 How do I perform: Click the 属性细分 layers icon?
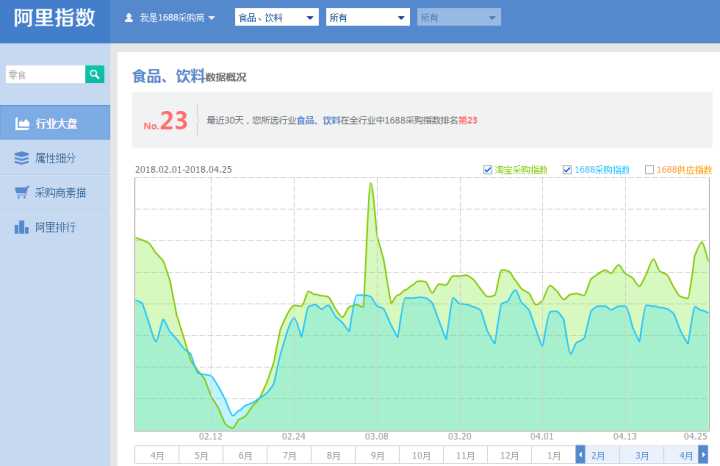click(21, 158)
